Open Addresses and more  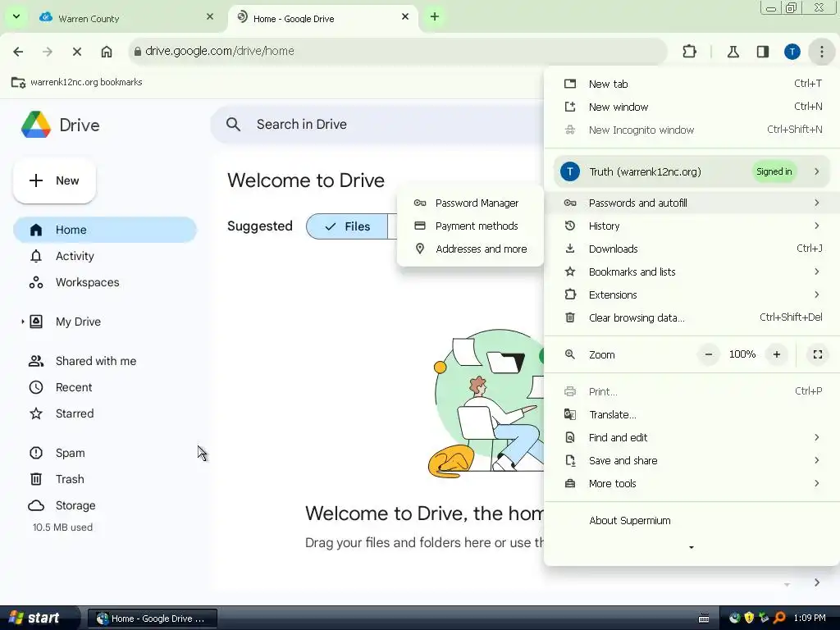[x=470, y=249]
